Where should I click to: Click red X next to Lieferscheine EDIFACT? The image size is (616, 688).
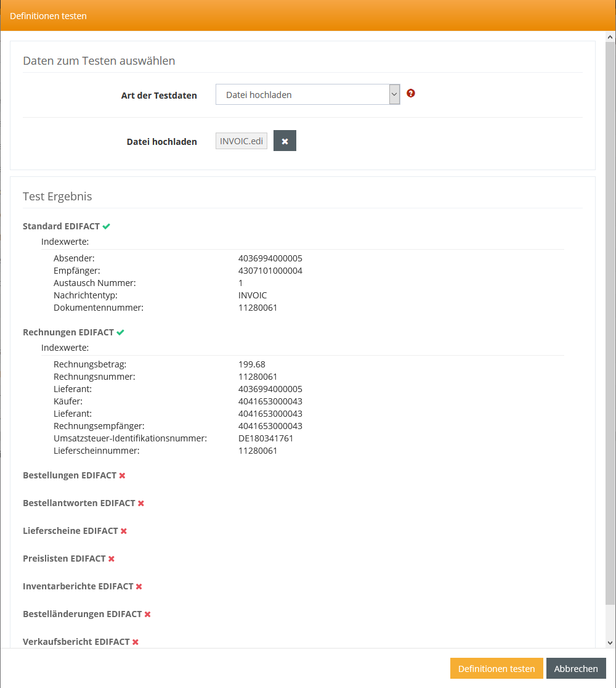[x=124, y=531]
